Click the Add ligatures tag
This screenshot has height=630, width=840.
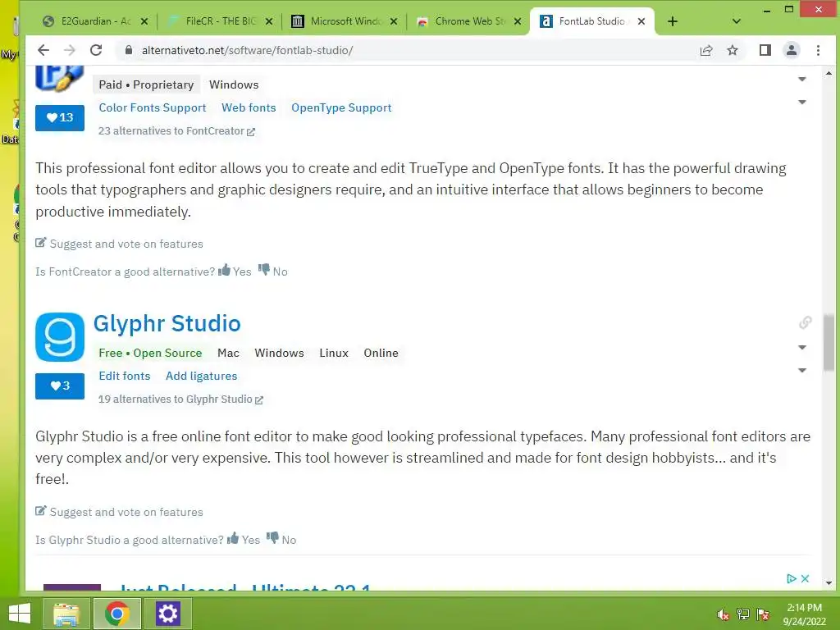click(x=202, y=376)
